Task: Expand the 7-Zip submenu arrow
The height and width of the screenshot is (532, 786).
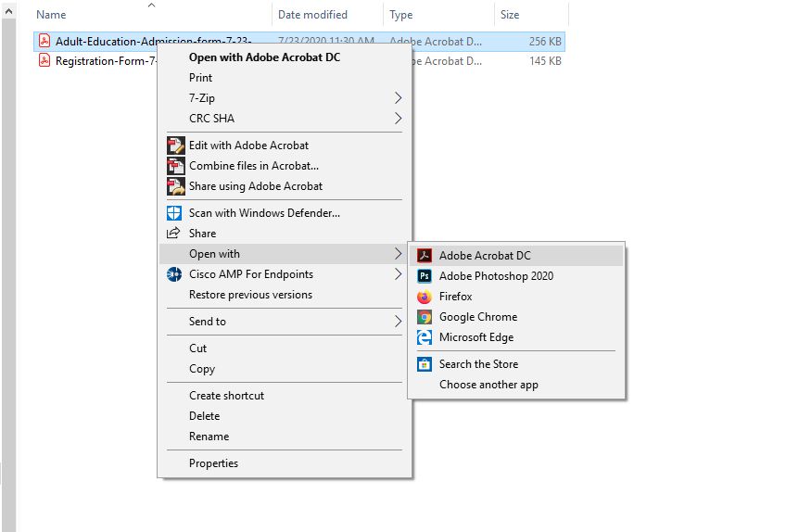Action: point(398,97)
